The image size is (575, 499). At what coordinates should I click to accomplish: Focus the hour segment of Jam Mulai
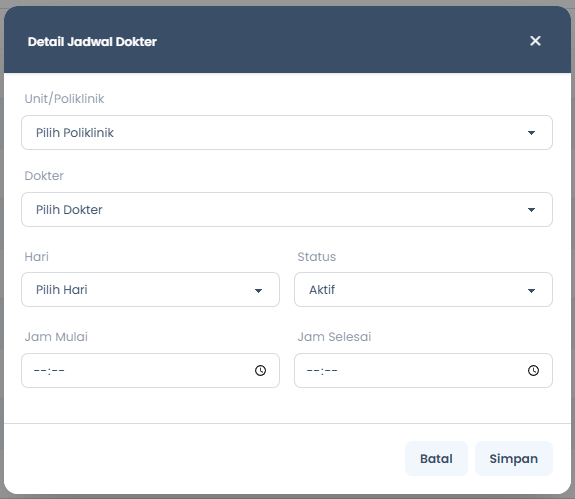(40, 371)
